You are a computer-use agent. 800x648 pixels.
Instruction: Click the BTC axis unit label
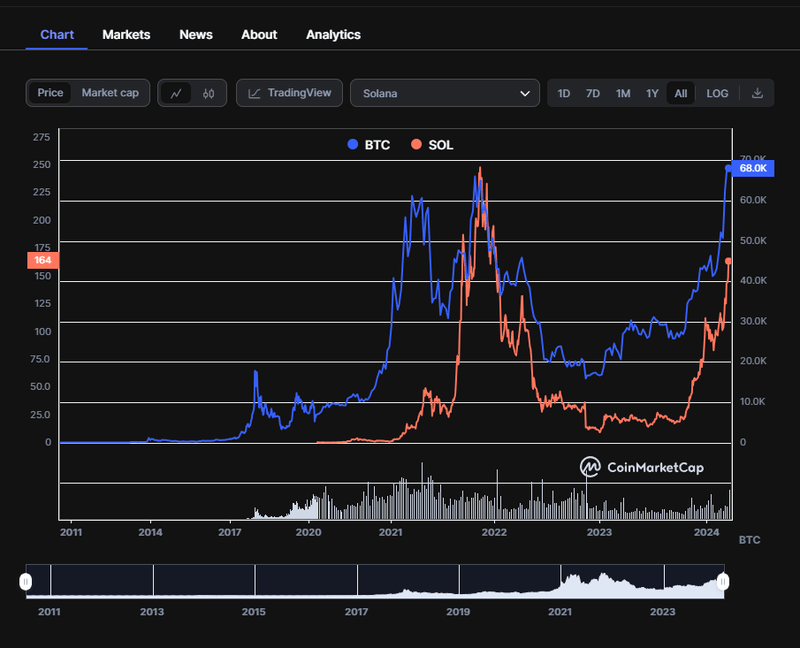749,540
